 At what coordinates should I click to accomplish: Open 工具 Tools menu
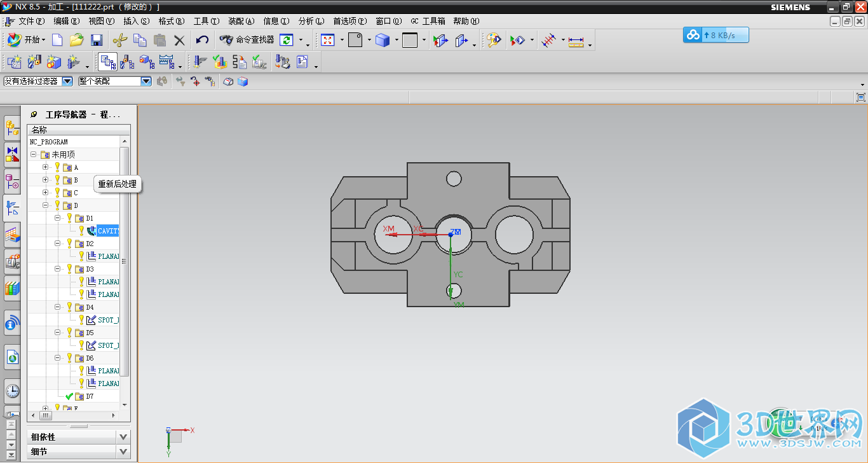point(207,21)
